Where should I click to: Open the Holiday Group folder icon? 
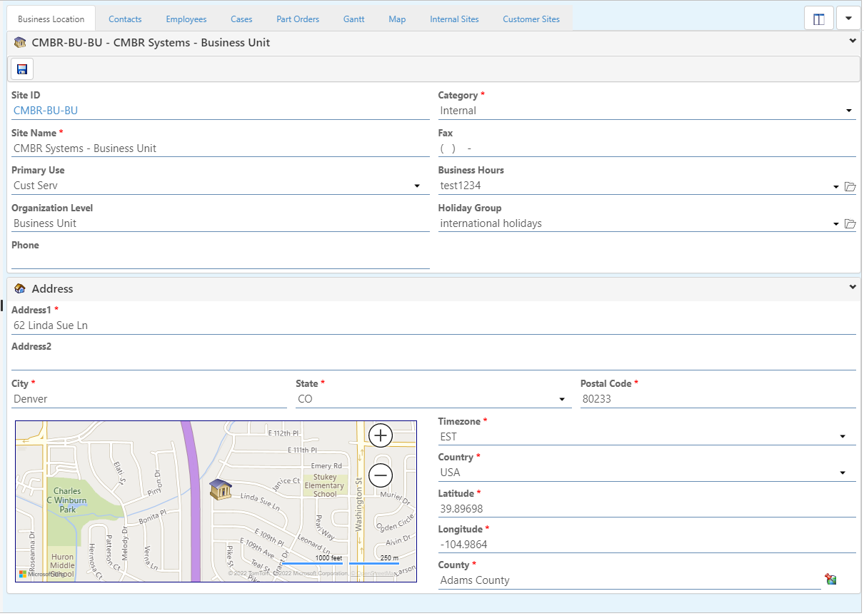point(850,224)
